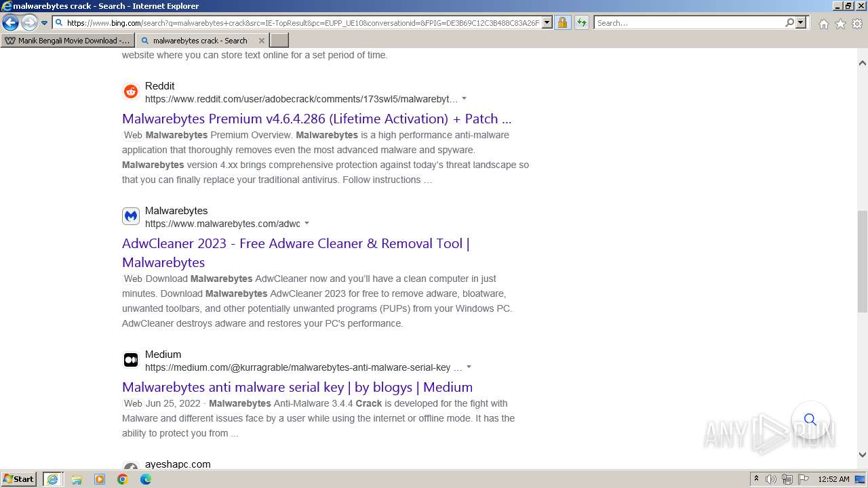Go back with the browser Back arrow
The height and width of the screenshot is (488, 868).
coord(10,23)
